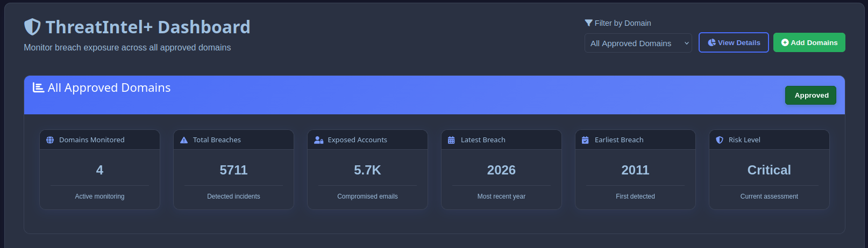Select the Total Breaches 5711 value
The image size is (868, 248).
233,170
